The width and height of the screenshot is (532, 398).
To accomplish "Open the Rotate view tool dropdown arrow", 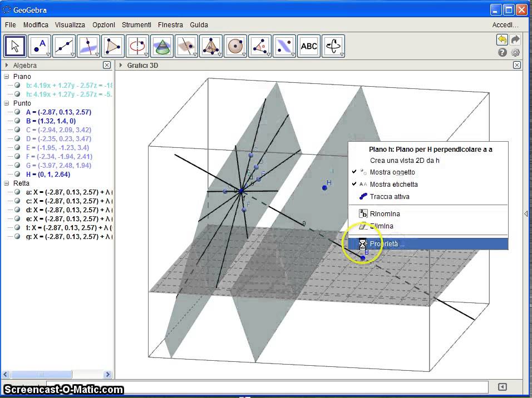I will [x=342, y=54].
